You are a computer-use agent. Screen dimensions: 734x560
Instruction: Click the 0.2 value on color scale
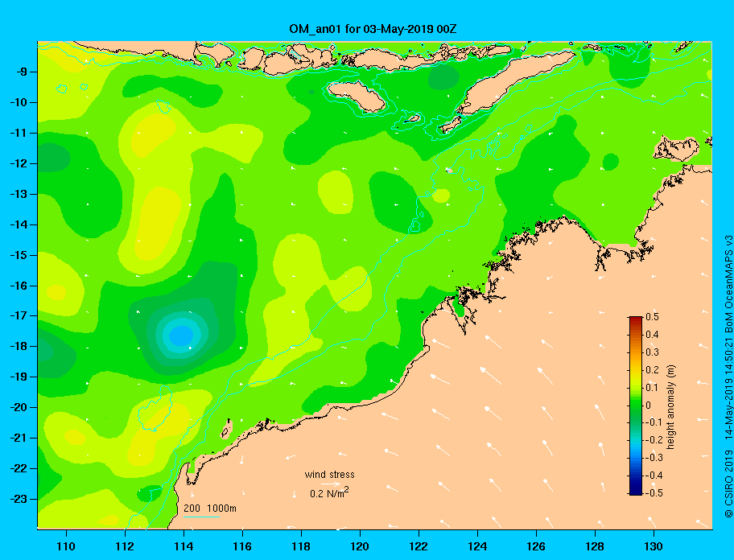tap(652, 370)
